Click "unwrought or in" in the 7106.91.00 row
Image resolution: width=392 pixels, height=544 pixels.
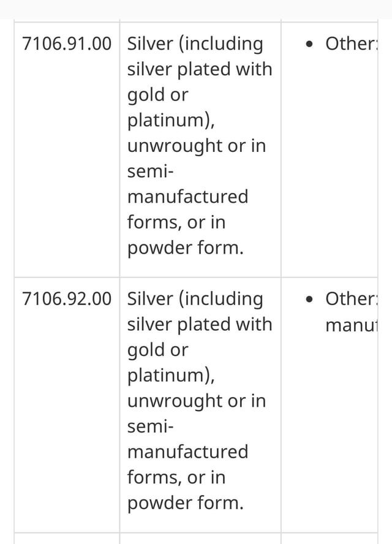[x=197, y=146]
